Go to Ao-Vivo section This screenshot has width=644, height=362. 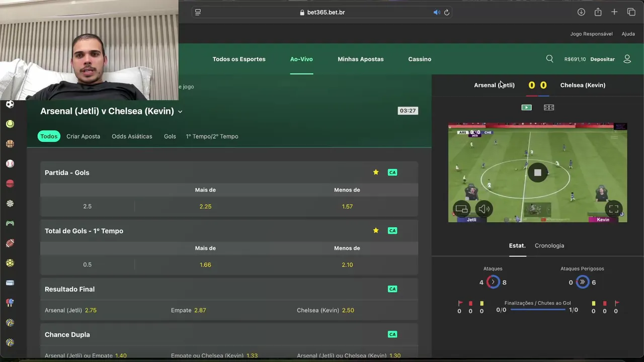coord(301,59)
